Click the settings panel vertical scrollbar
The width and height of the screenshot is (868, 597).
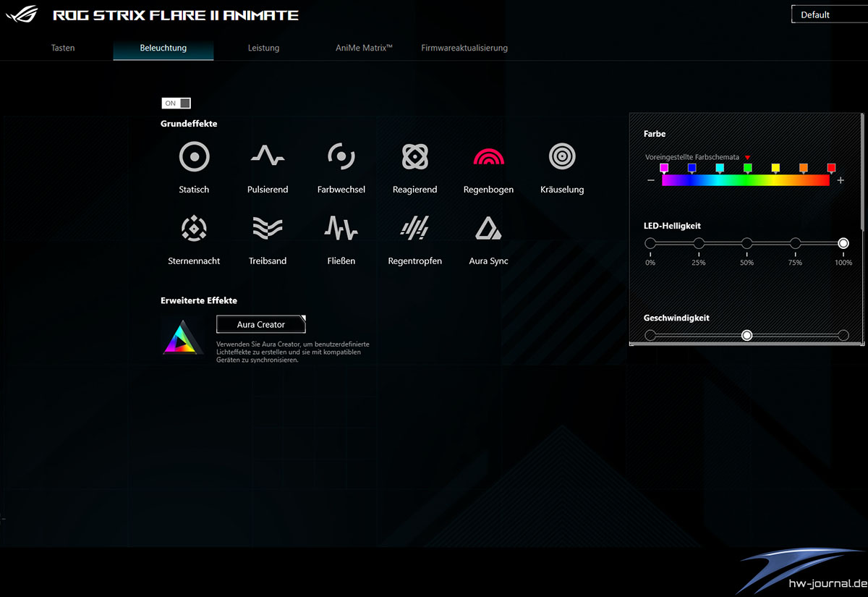[x=862, y=172]
